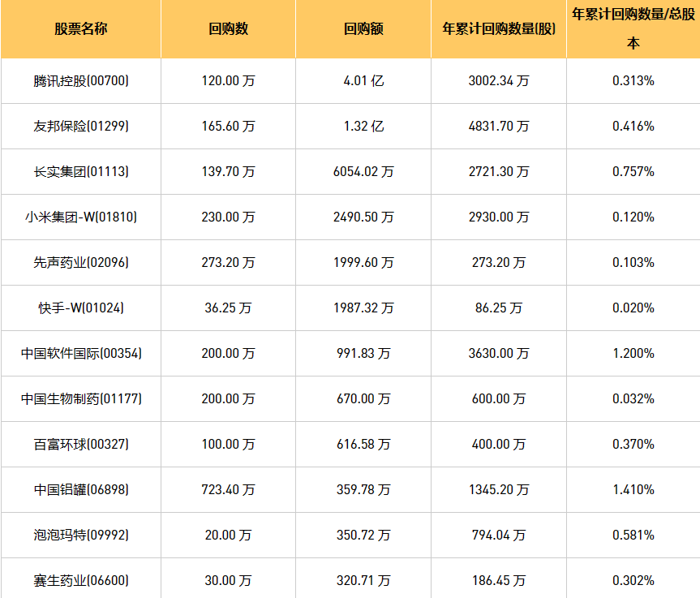Click the 0.757% ratio cell
This screenshot has height=598, width=700.
tap(633, 172)
